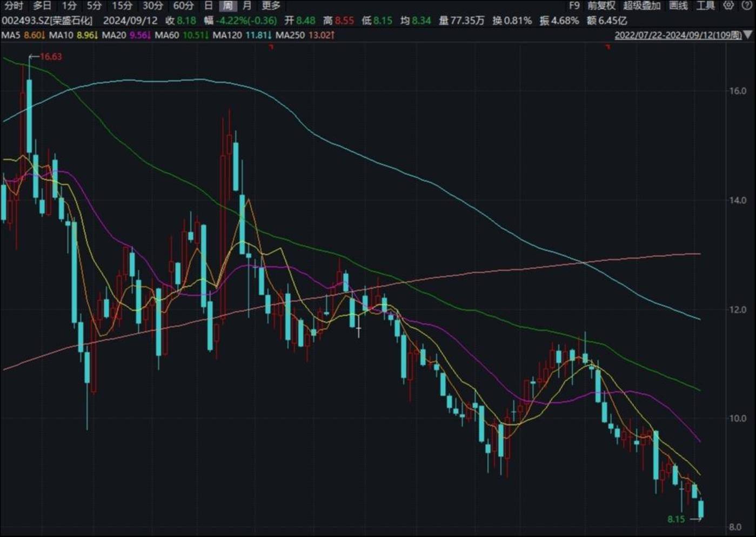
Task: Select the 日 daily period tab
Action: (x=209, y=5)
